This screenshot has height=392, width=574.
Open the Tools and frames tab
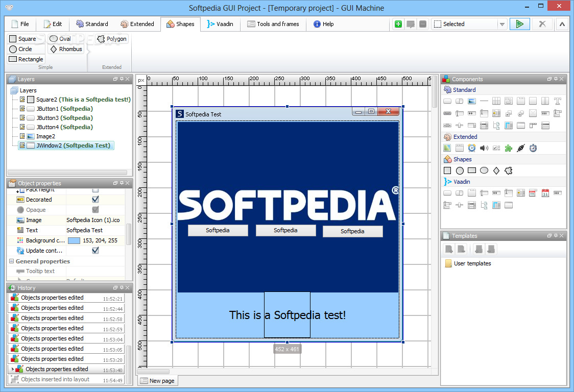[x=273, y=24]
